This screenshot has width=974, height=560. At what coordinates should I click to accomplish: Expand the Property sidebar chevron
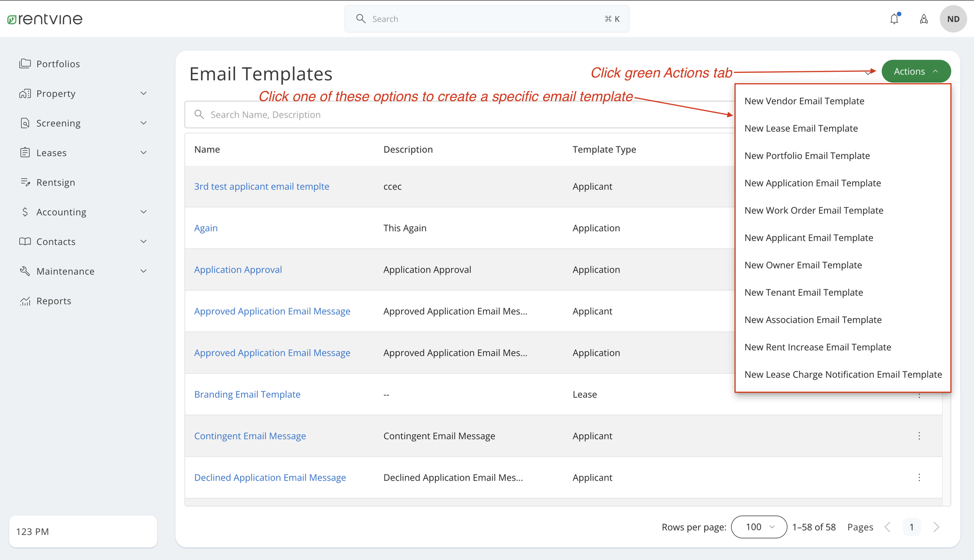[144, 93]
